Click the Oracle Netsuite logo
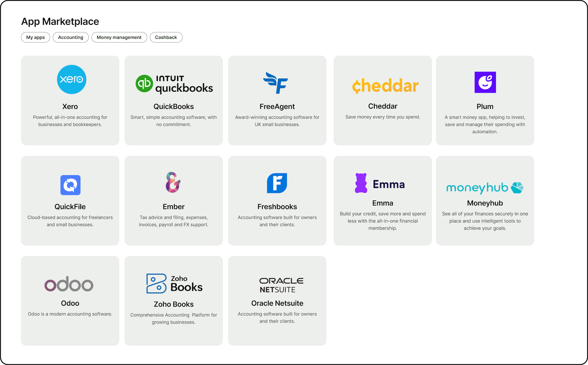 281,285
